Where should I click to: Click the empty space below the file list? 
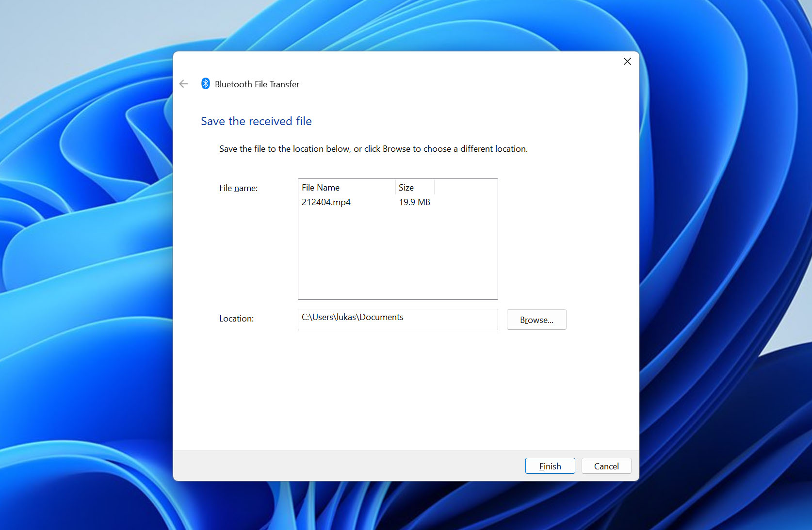[x=398, y=272]
